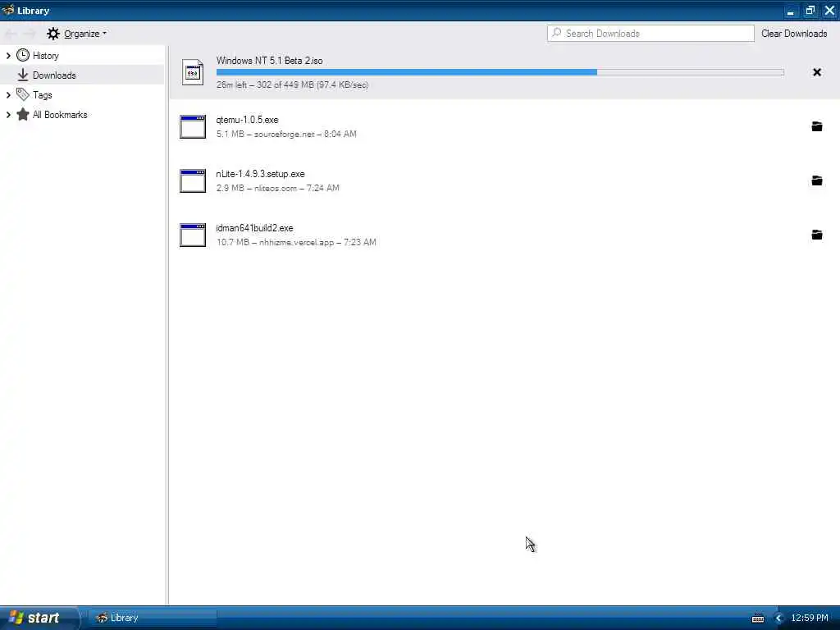The image size is (840, 630).
Task: Focus the Search Downloads field
Action: click(651, 33)
